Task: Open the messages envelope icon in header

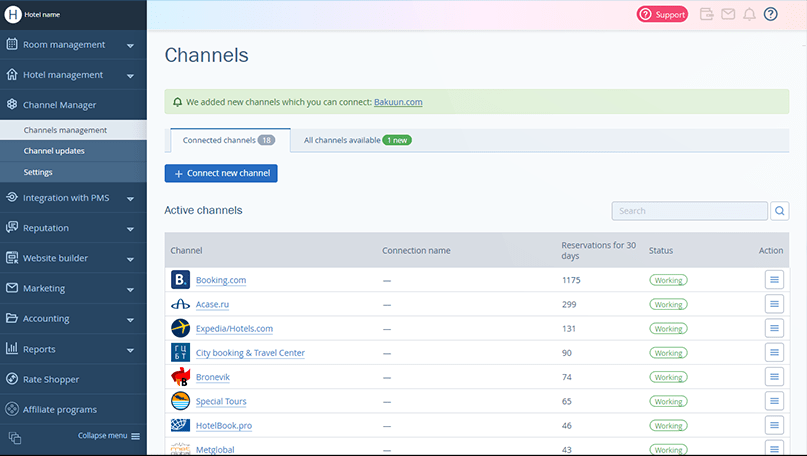Action: point(728,14)
